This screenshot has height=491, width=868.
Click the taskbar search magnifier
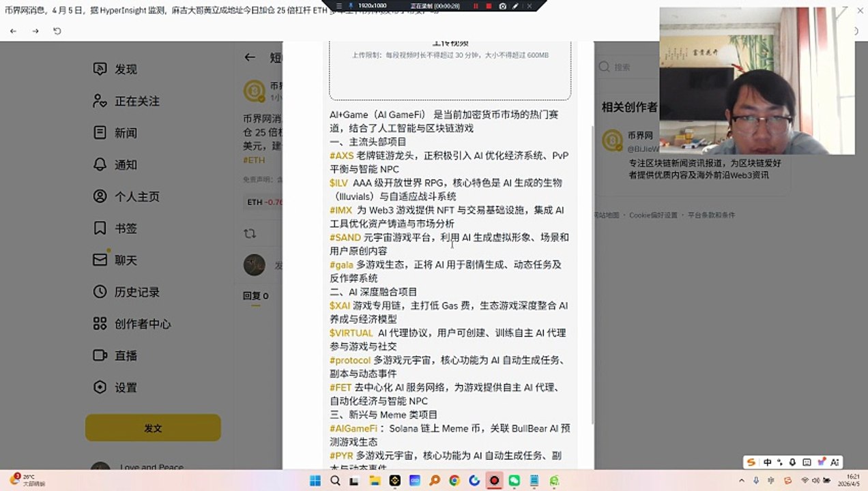click(x=335, y=481)
